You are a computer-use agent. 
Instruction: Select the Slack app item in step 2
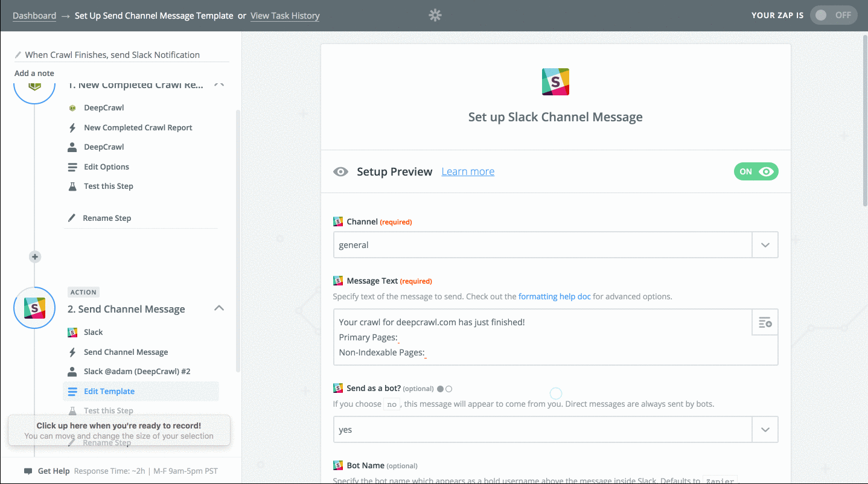pyautogui.click(x=94, y=333)
